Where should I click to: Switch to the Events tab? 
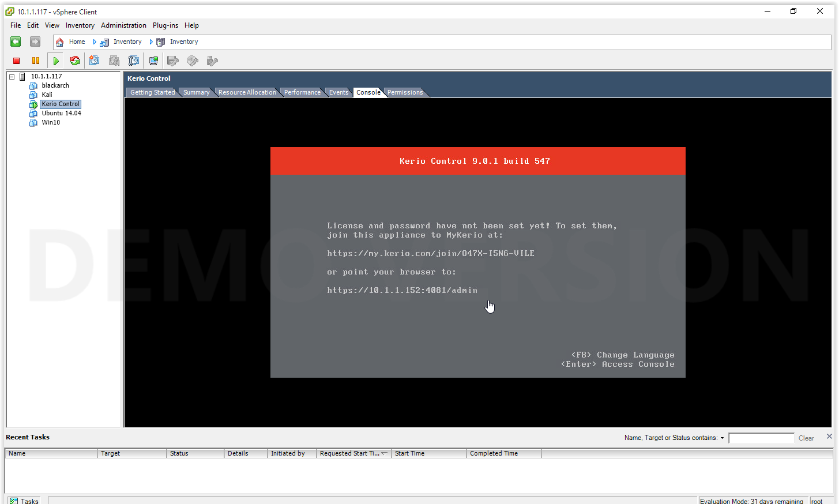coord(339,92)
